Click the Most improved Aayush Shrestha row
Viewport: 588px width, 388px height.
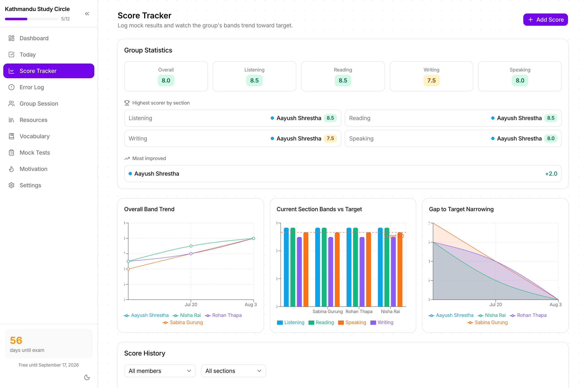[x=343, y=173]
